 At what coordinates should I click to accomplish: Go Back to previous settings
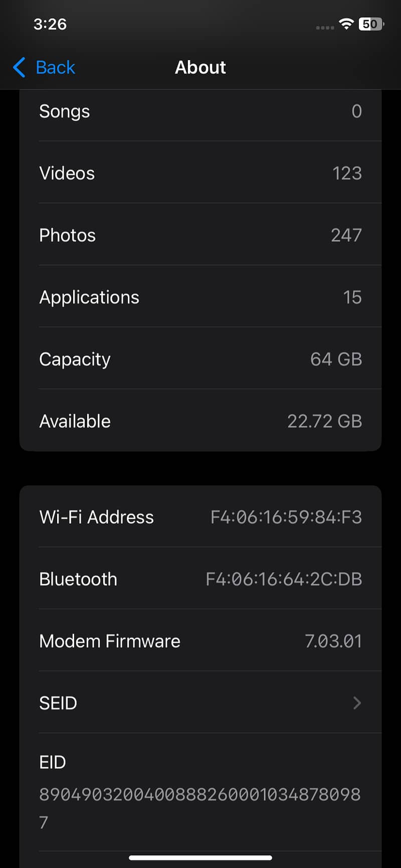tap(55, 67)
